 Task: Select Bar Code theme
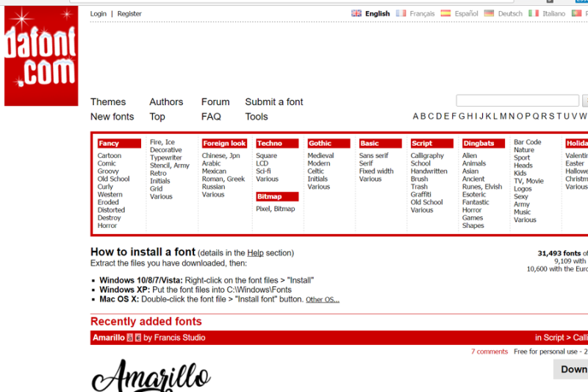click(527, 142)
